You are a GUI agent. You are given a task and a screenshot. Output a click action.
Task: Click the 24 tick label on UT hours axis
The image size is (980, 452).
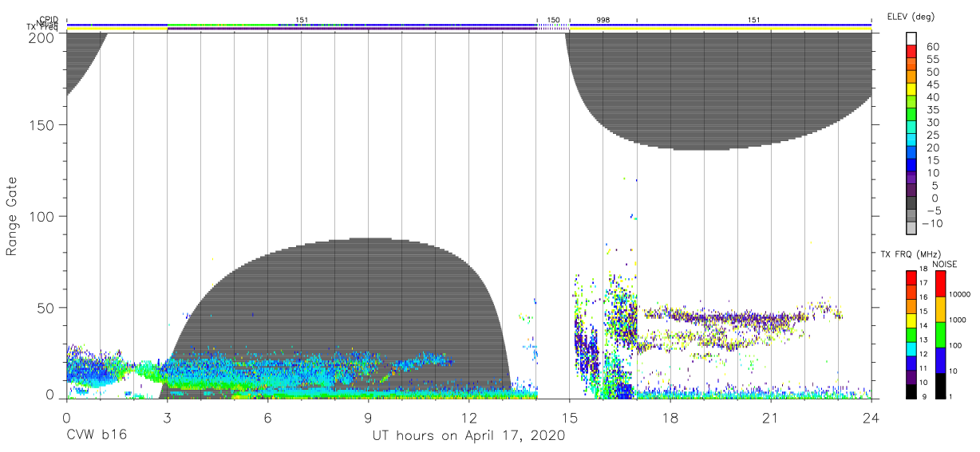[871, 417]
